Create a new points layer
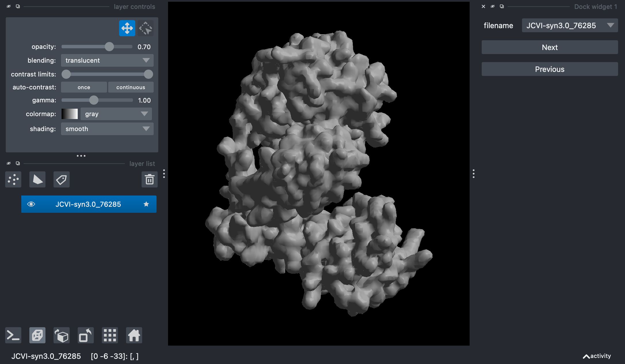 pos(13,180)
